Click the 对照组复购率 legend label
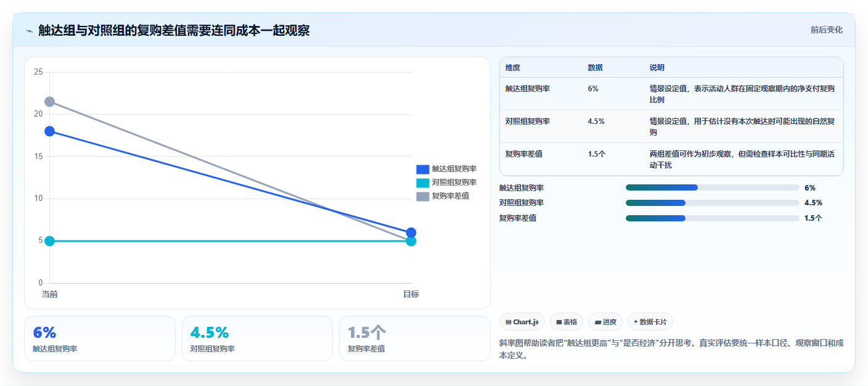The width and height of the screenshot is (868, 386). click(454, 183)
